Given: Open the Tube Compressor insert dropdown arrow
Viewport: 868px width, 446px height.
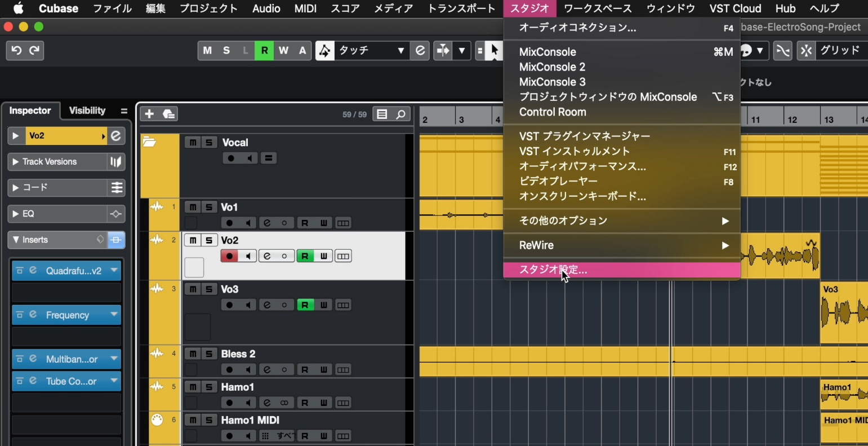Looking at the screenshot, I should coord(114,381).
